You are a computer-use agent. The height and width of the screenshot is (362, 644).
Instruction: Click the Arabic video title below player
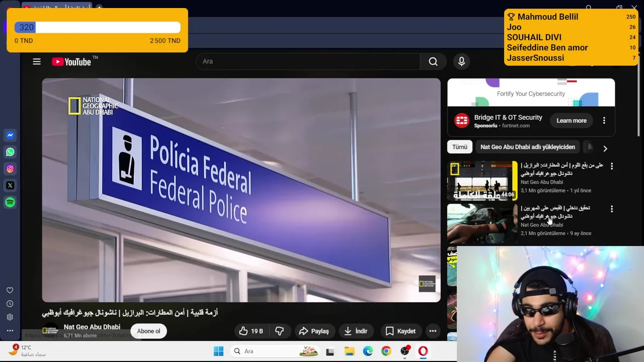click(x=130, y=313)
